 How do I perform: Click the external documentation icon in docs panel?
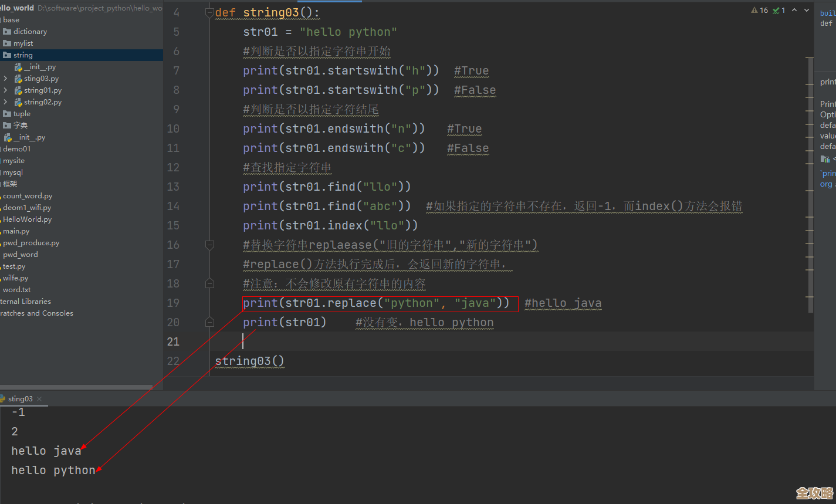(x=825, y=159)
